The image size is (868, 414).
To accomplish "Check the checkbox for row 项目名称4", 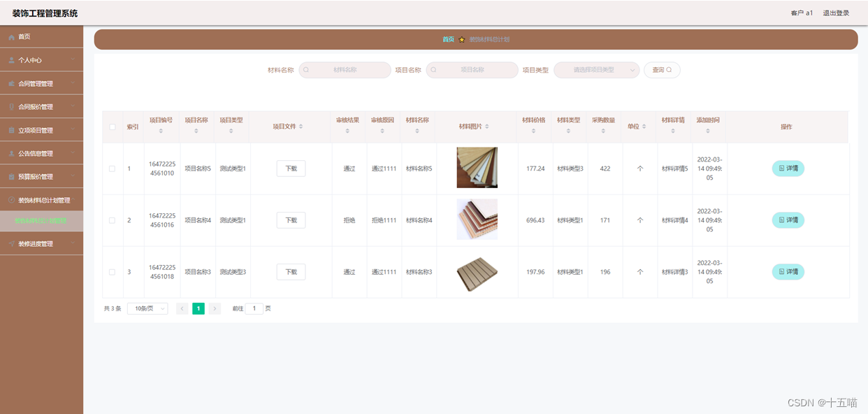I will click(x=113, y=220).
